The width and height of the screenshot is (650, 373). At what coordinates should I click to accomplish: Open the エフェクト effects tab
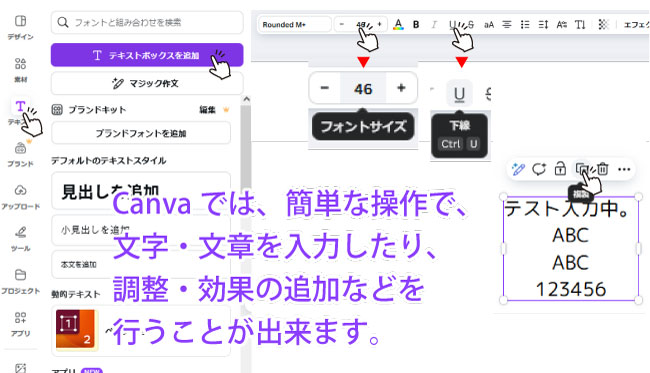[x=636, y=24]
